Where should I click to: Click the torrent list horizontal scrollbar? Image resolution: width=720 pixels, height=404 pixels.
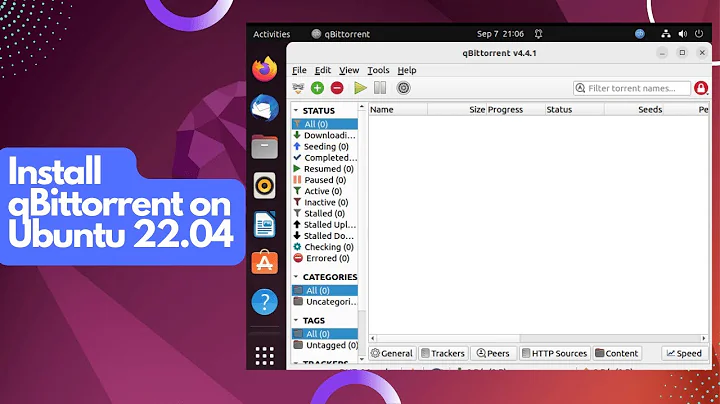(x=448, y=338)
